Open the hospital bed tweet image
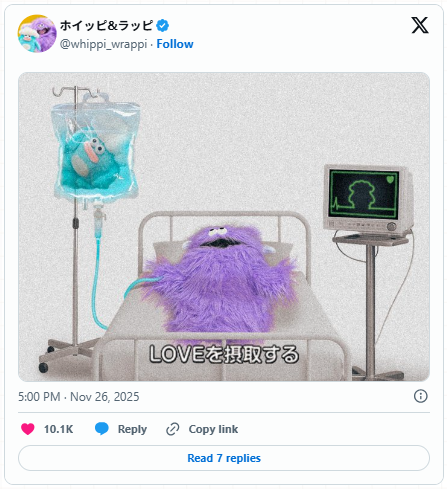This screenshot has width=447, height=489. (224, 227)
